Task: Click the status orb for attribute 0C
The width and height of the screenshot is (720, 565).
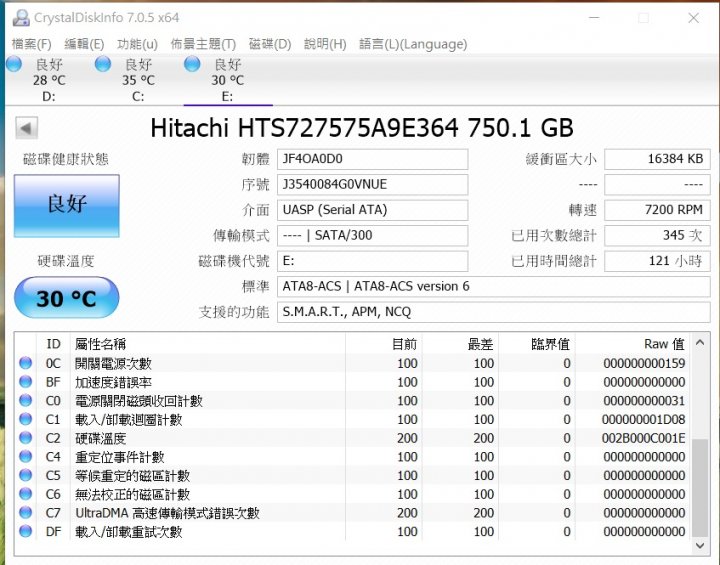Action: click(x=26, y=363)
